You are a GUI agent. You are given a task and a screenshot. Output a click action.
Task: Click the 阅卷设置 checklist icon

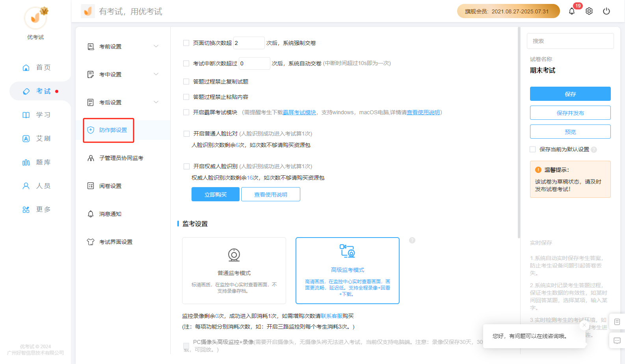tap(91, 186)
